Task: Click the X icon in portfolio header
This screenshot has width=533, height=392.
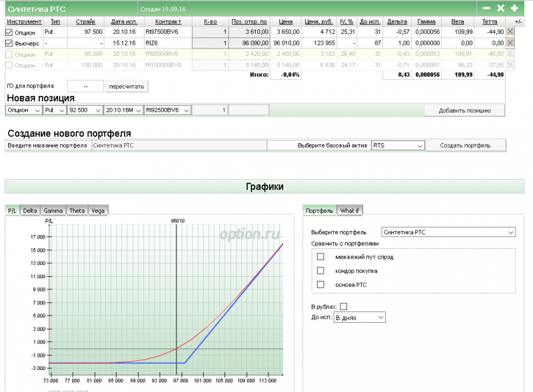Action: [x=500, y=8]
